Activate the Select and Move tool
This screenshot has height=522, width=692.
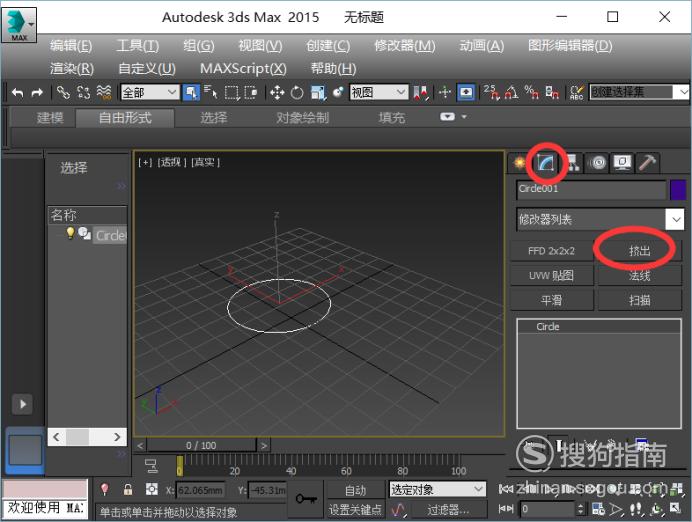277,93
